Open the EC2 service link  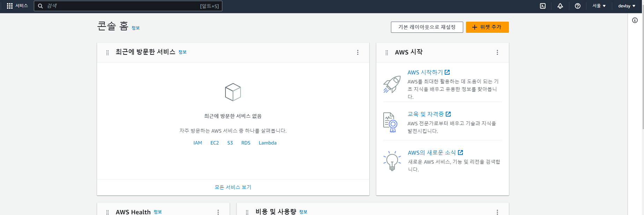(x=215, y=143)
